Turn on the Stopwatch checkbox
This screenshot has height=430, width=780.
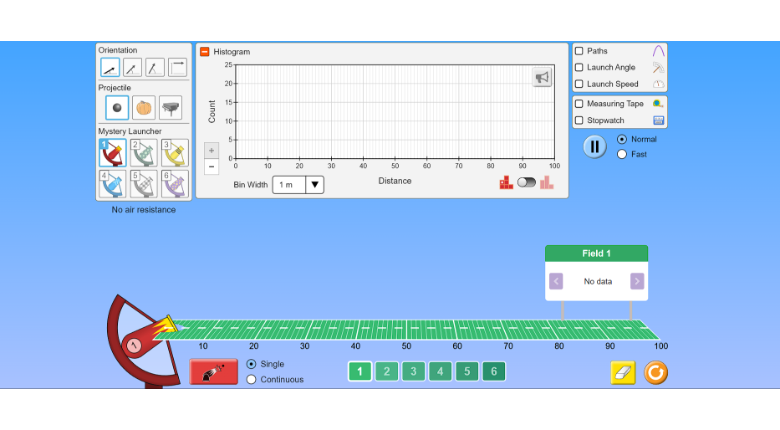(x=579, y=120)
